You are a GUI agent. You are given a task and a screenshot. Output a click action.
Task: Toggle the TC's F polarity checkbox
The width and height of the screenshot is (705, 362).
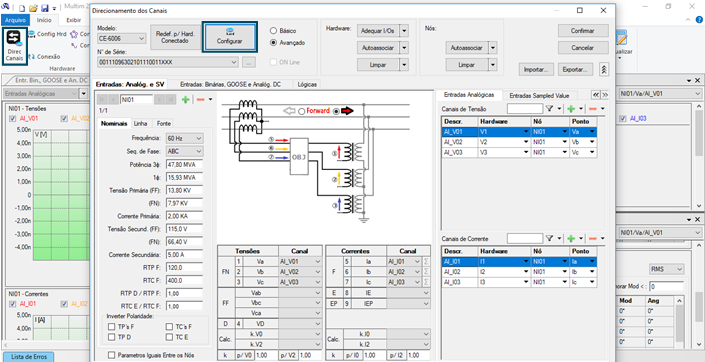pos(169,326)
